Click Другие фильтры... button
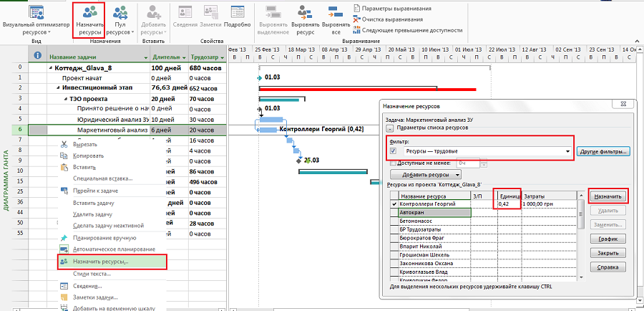 603,151
